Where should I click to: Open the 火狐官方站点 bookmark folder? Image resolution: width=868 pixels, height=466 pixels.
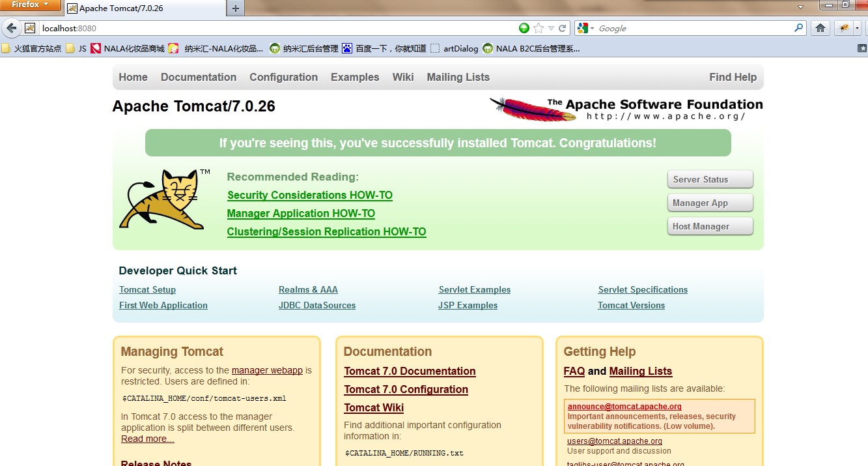tap(31, 48)
